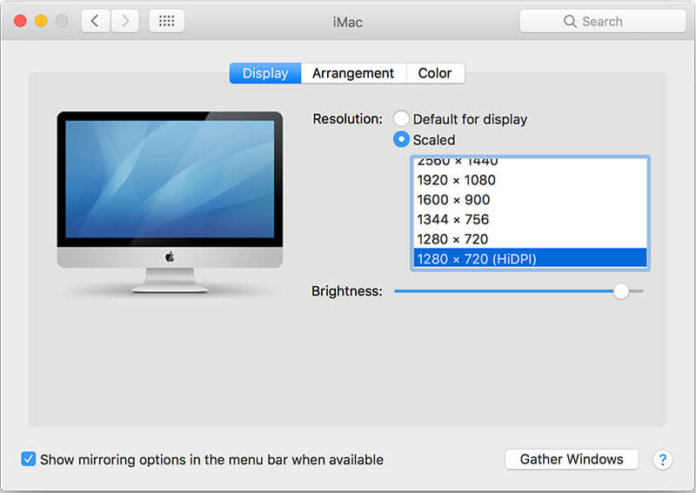Select Default for display resolution
This screenshot has height=493, width=696.
(x=402, y=119)
